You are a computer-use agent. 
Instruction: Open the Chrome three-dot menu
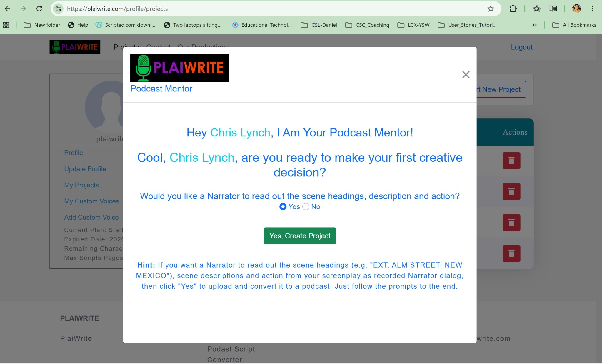point(592,9)
